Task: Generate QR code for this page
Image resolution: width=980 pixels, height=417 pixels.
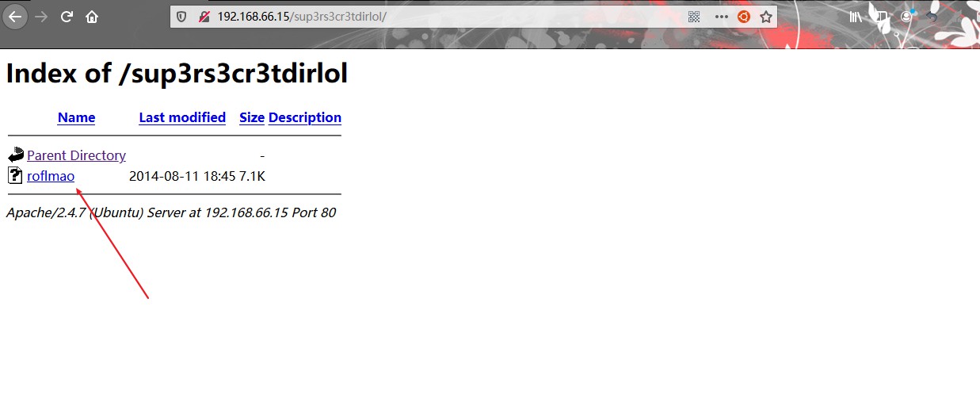Action: pos(694,17)
